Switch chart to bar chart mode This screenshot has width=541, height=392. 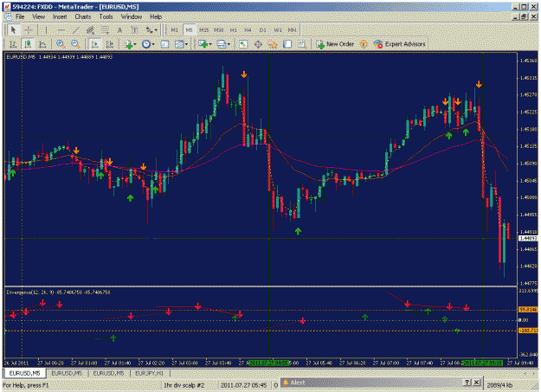coord(13,44)
